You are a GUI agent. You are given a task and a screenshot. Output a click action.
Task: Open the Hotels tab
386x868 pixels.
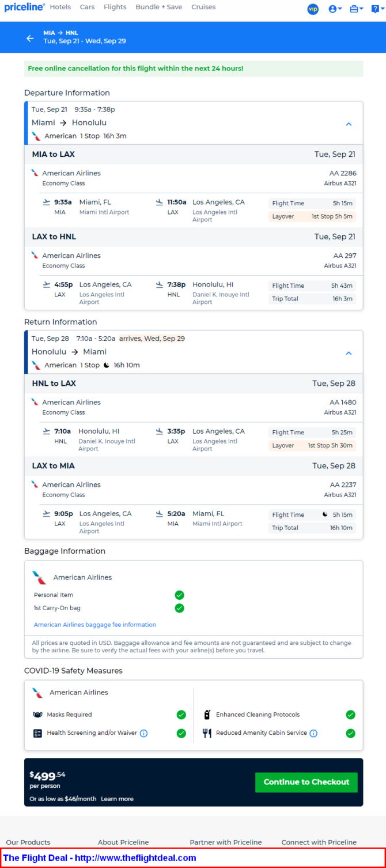coord(60,7)
